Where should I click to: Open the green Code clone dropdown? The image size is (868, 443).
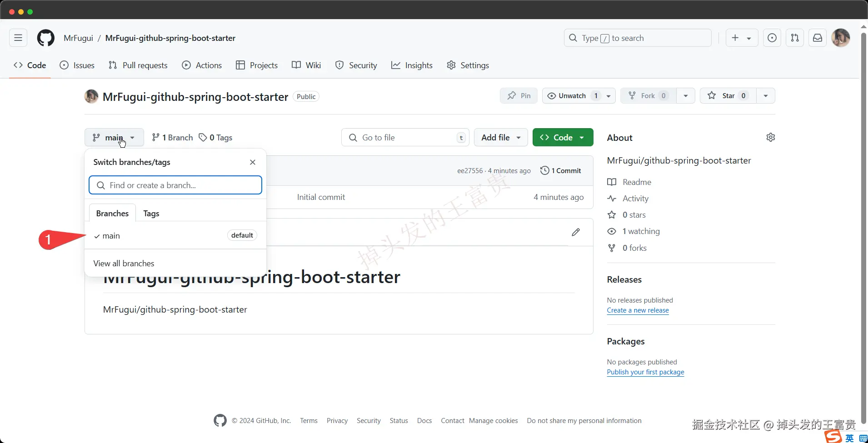pos(563,137)
